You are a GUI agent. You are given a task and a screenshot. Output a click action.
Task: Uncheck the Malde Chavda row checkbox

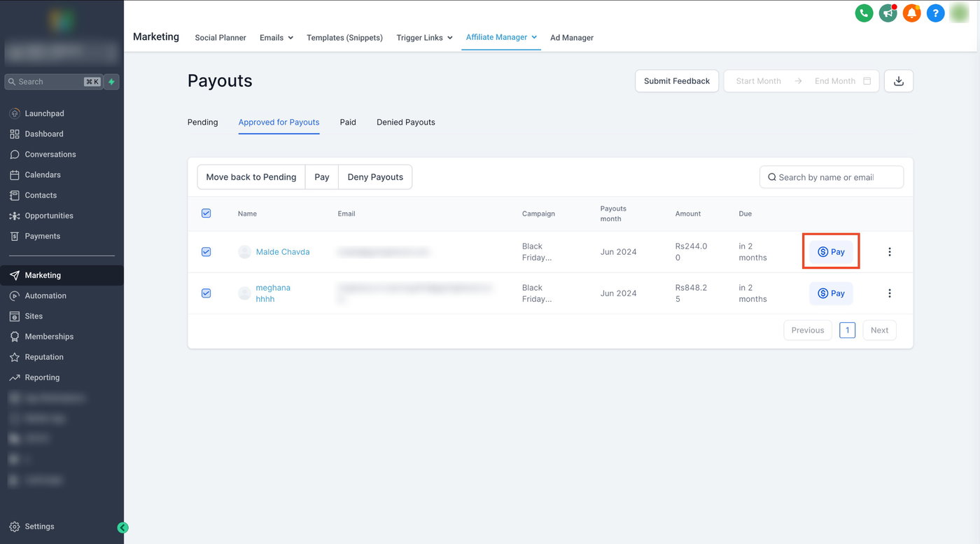pos(206,252)
